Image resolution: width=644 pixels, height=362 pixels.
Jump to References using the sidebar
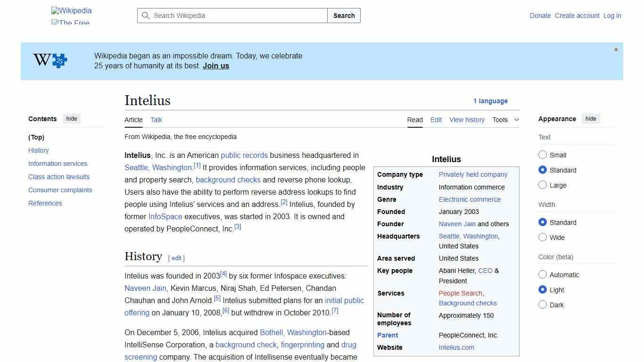pyautogui.click(x=45, y=203)
